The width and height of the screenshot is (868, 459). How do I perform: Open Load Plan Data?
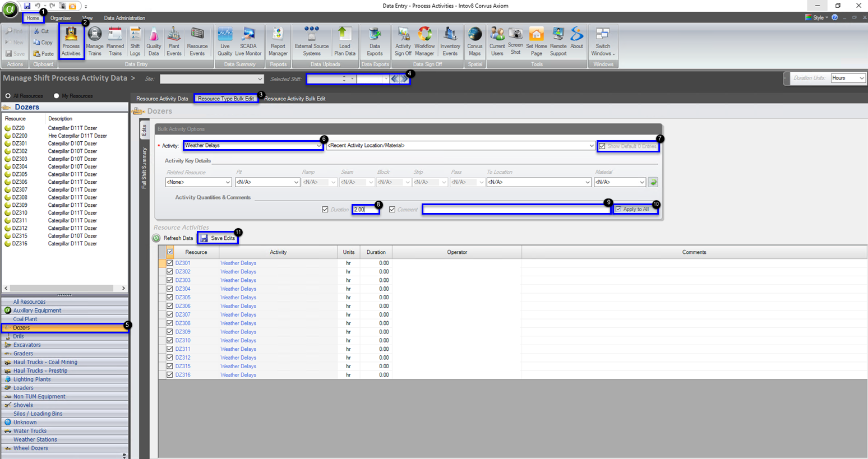pos(345,41)
